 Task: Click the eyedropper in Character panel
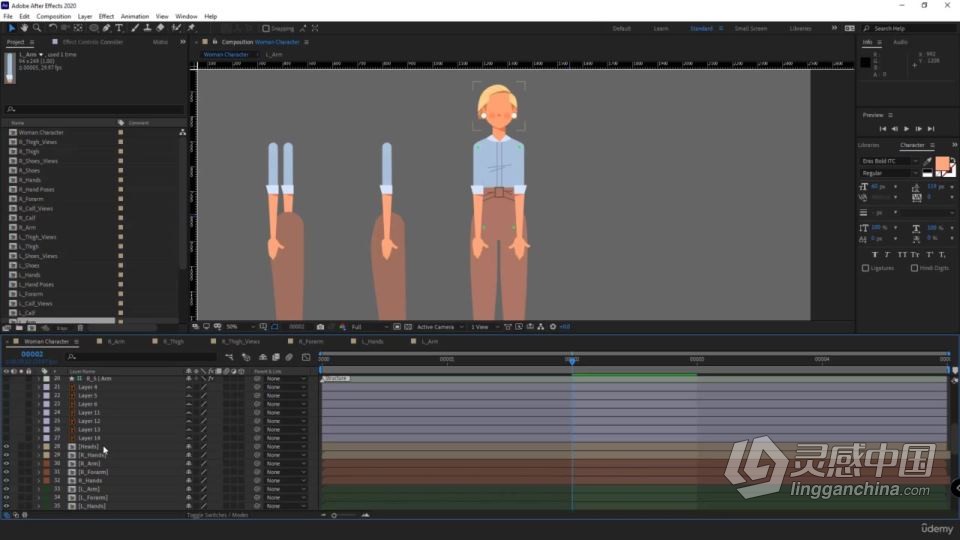[927, 162]
